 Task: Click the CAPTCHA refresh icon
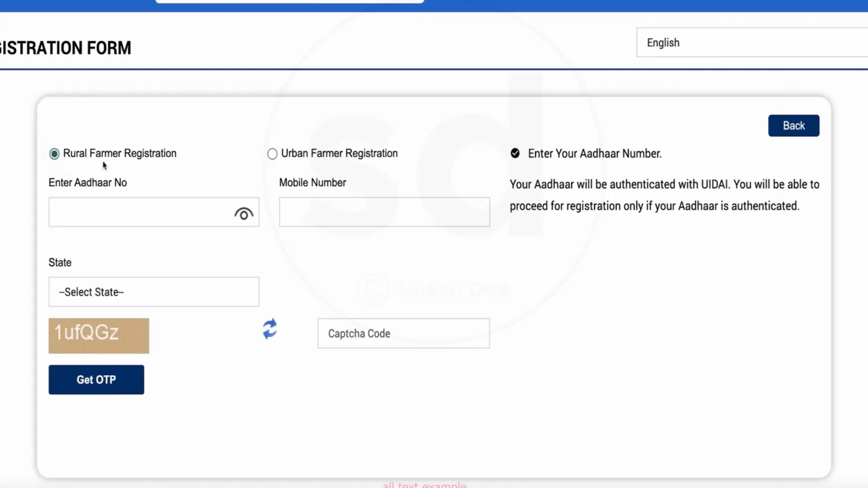[269, 329]
